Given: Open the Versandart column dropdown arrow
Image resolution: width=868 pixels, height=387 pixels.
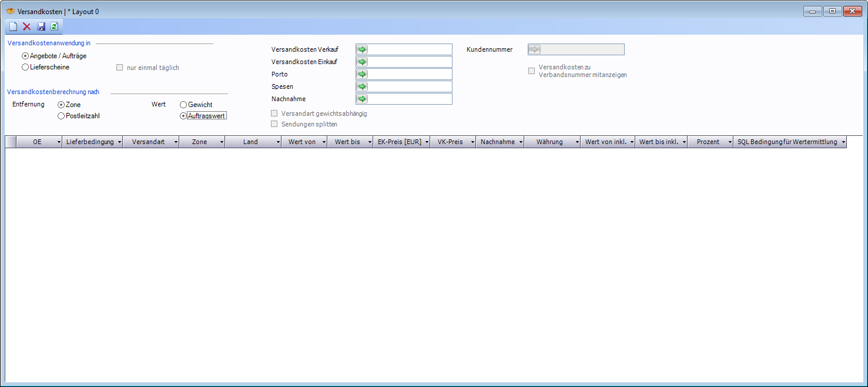Looking at the screenshot, I should [x=176, y=142].
